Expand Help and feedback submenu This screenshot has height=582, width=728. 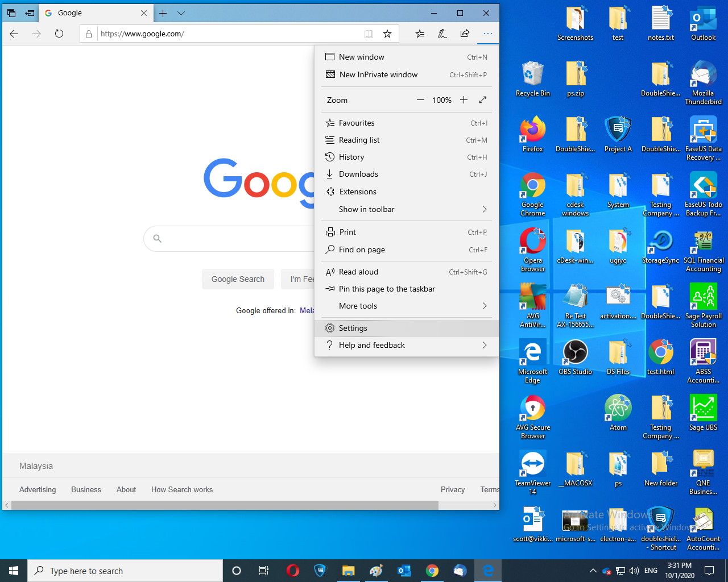point(407,345)
